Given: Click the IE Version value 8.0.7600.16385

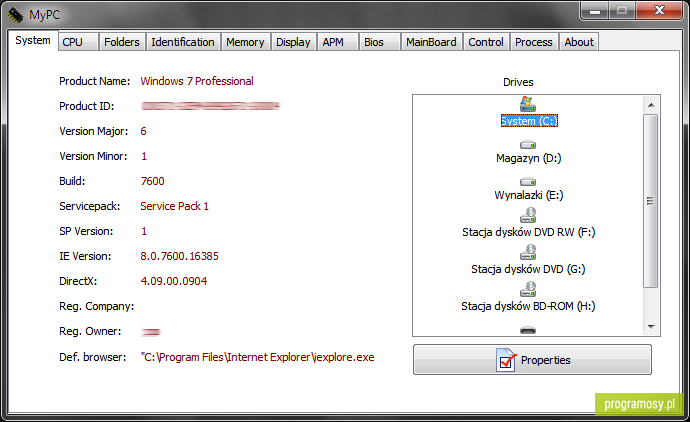Looking at the screenshot, I should (180, 256).
